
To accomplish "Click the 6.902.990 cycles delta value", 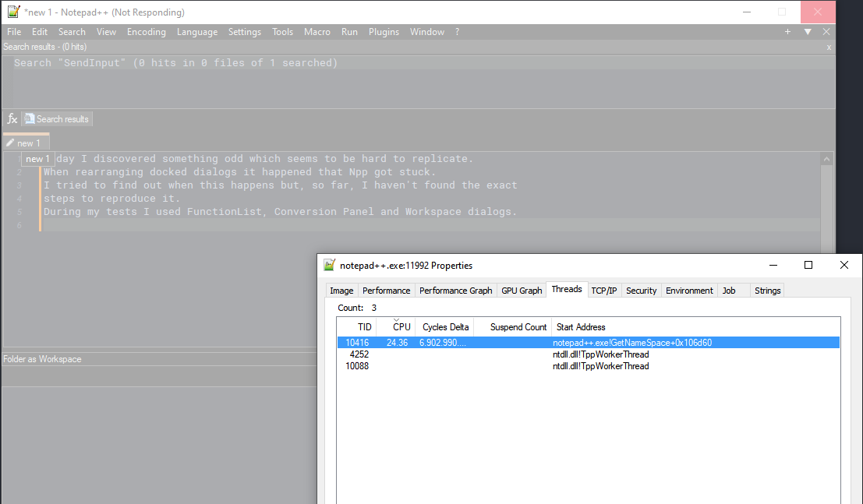I will pos(443,343).
